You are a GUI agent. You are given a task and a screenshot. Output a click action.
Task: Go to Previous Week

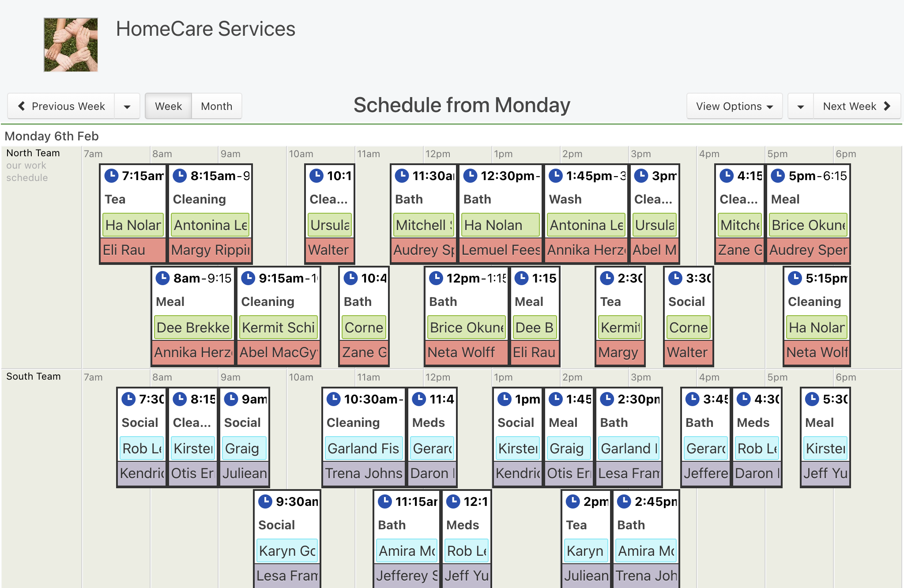coord(61,106)
